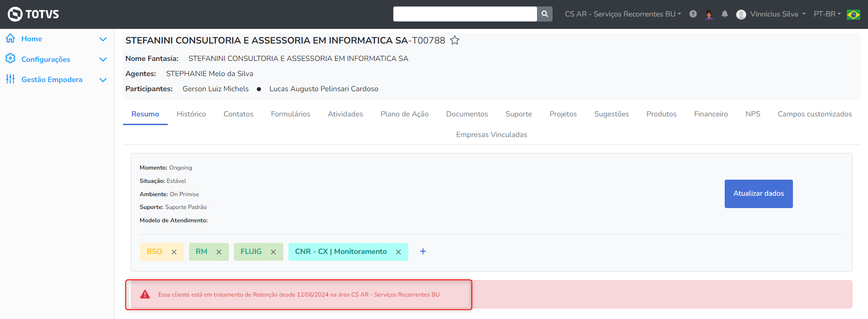Add a new tag with plus icon
The height and width of the screenshot is (319, 868).
pyautogui.click(x=423, y=251)
